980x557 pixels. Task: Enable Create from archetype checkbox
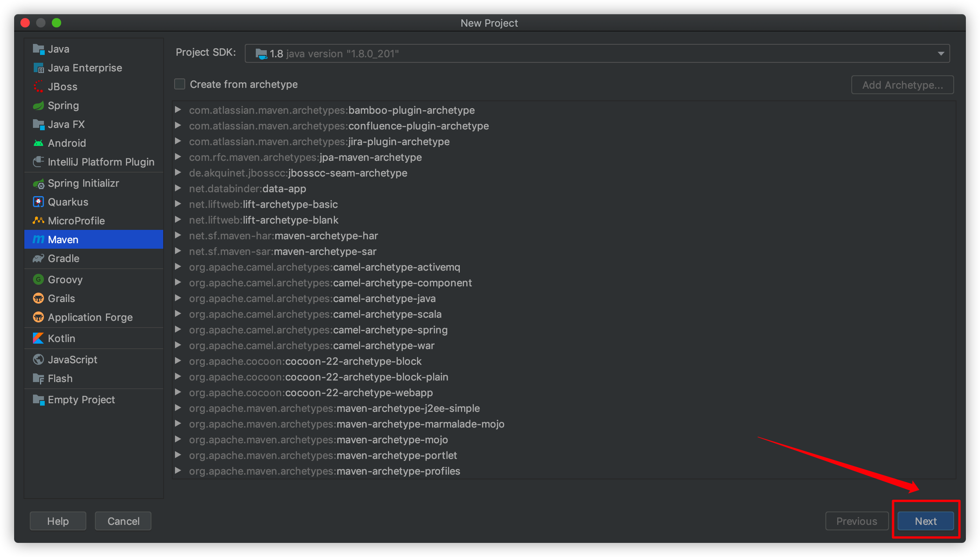180,84
